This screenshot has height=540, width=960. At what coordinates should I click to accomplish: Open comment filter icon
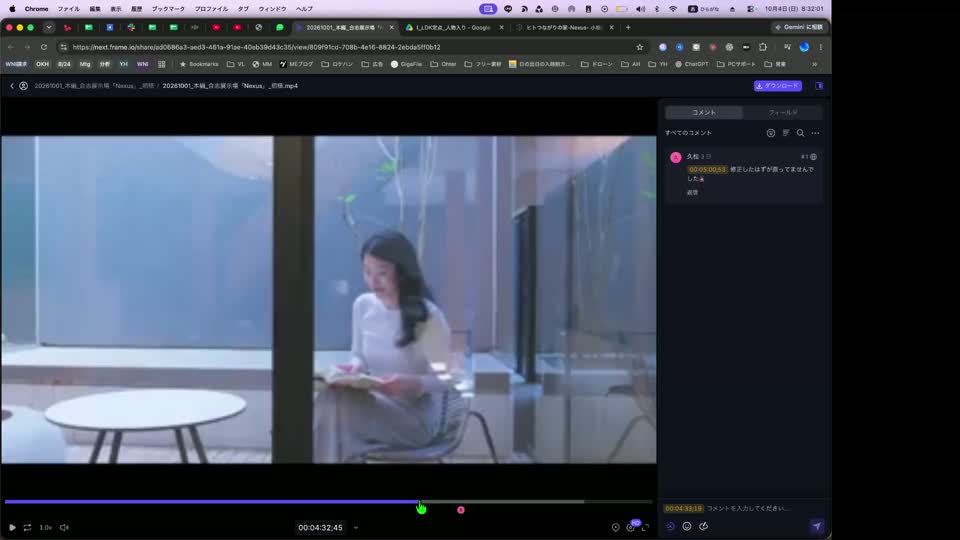pyautogui.click(x=771, y=133)
